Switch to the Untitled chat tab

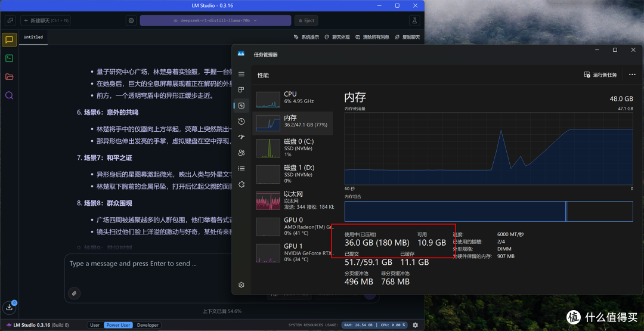33,37
